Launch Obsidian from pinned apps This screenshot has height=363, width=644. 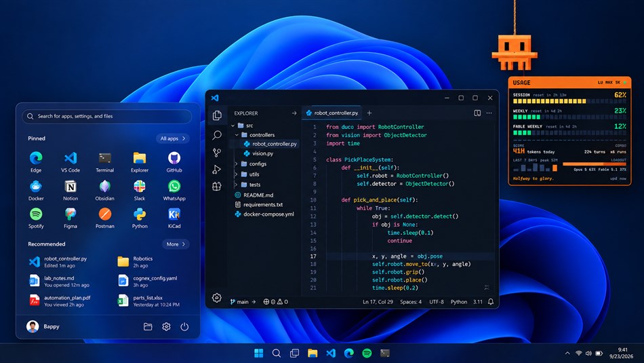coord(104,190)
